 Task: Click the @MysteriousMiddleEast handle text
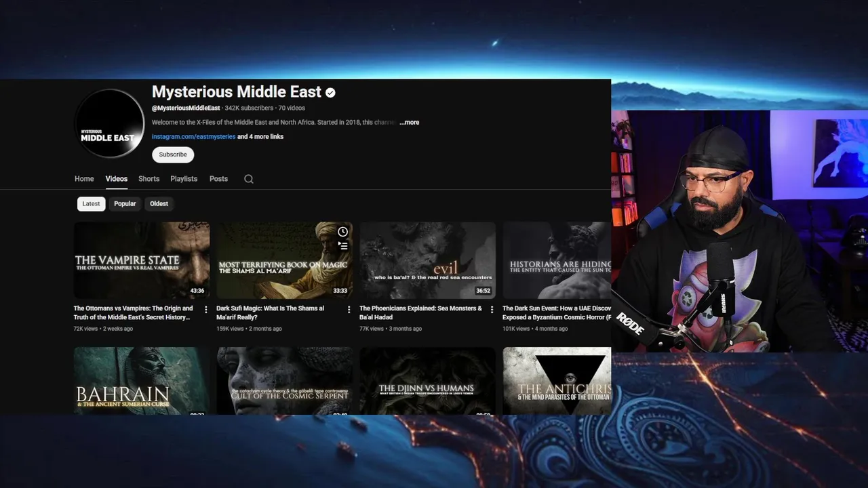186,108
